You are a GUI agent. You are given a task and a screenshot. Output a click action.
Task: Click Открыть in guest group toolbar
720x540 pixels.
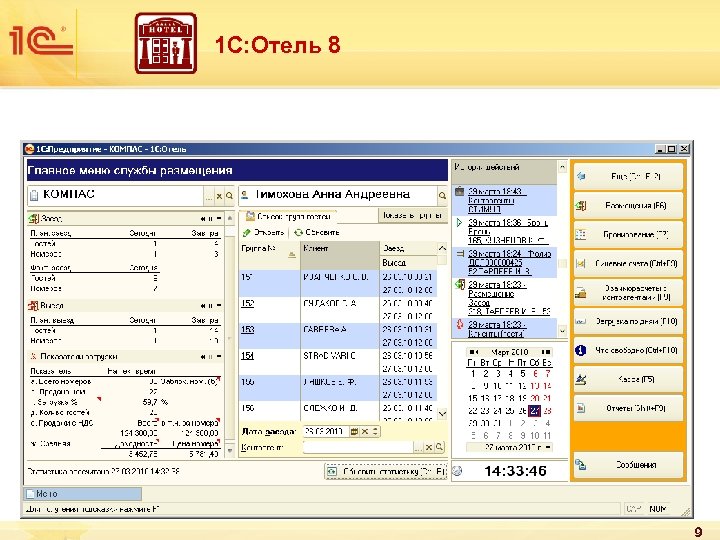(x=263, y=233)
